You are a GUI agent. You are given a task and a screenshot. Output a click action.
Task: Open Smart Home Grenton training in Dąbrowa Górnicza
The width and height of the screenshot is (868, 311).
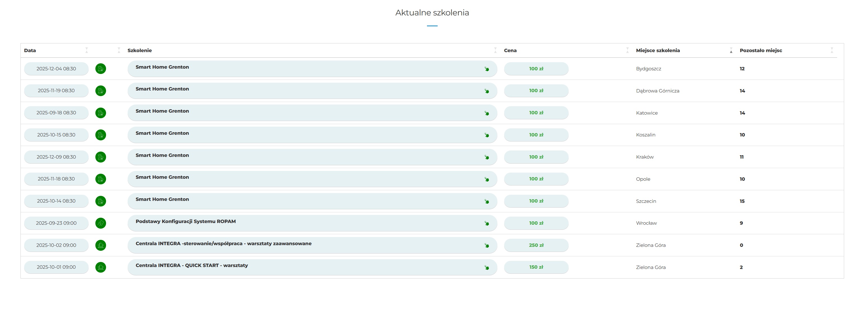(312, 91)
